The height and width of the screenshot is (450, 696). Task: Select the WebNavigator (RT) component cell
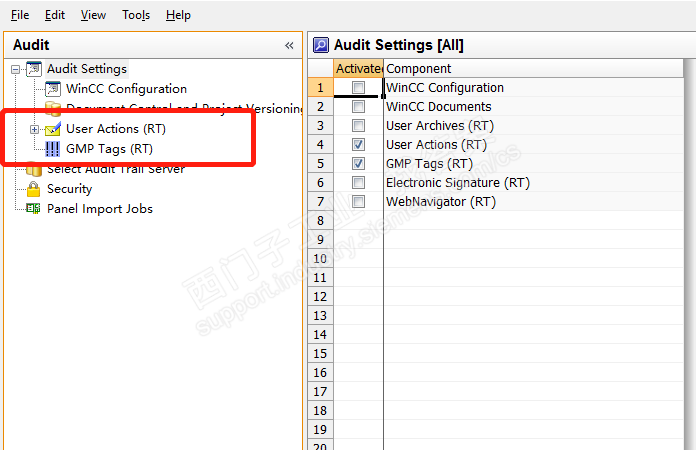pos(441,202)
